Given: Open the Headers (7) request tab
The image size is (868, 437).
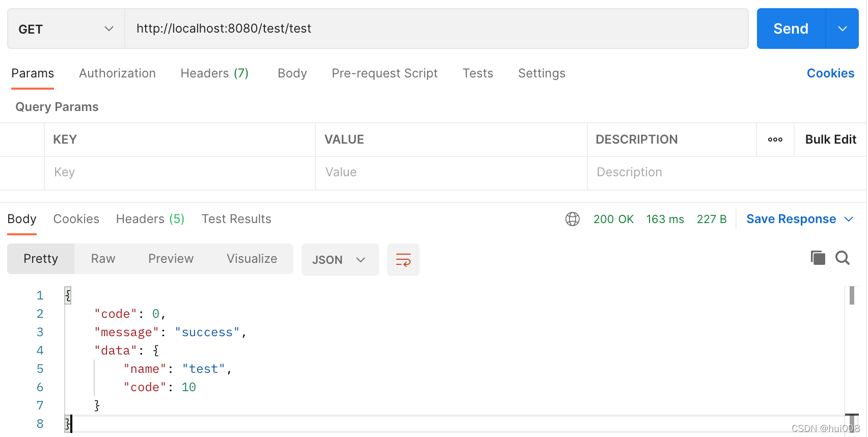Looking at the screenshot, I should click(x=214, y=73).
